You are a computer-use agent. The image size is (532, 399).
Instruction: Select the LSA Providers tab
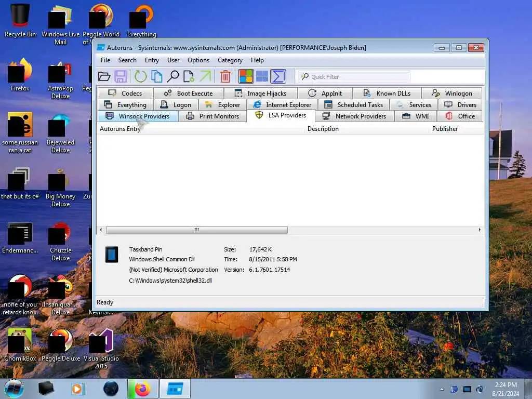click(281, 115)
